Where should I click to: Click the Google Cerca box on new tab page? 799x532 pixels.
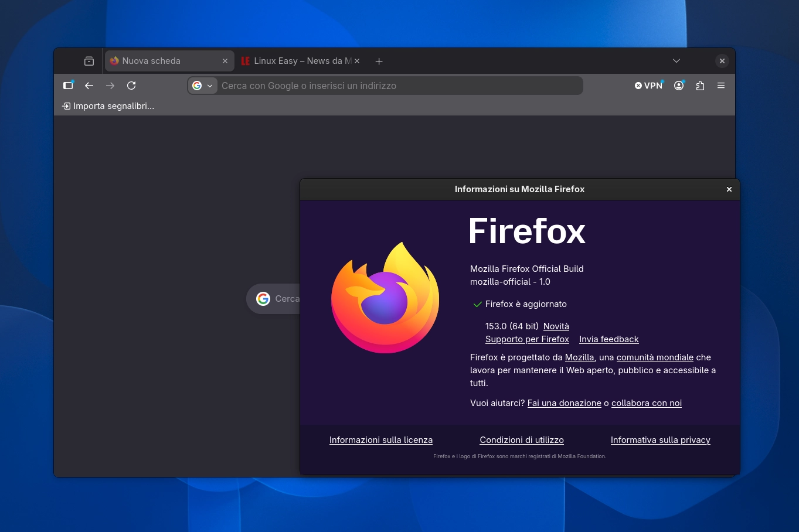[273, 299]
